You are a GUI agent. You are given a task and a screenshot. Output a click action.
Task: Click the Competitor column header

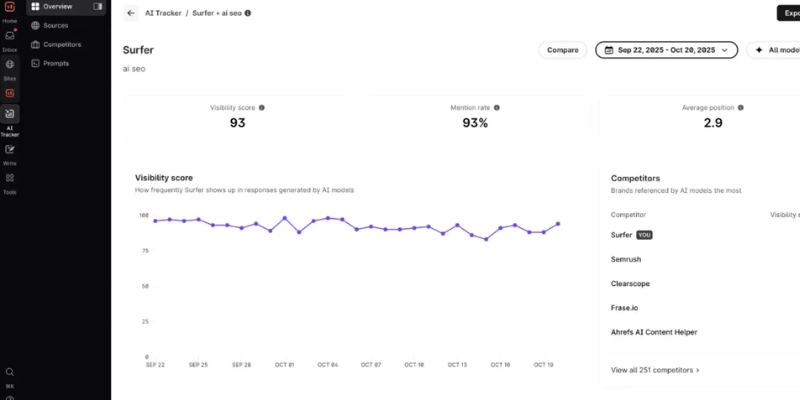tap(628, 215)
